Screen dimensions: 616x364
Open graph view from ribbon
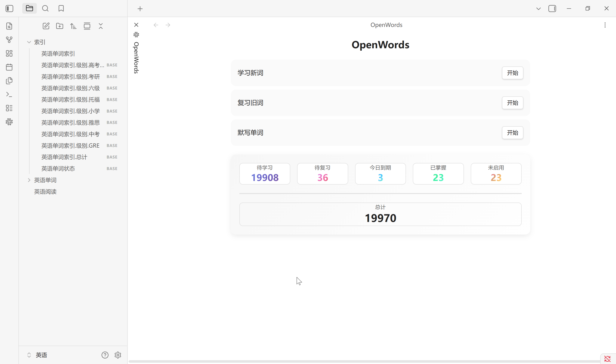tap(9, 40)
